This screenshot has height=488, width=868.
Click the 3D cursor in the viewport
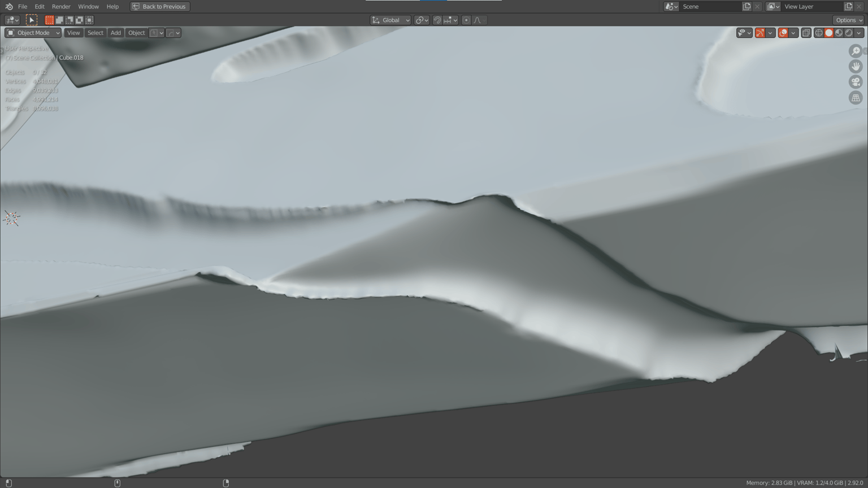[x=12, y=218]
